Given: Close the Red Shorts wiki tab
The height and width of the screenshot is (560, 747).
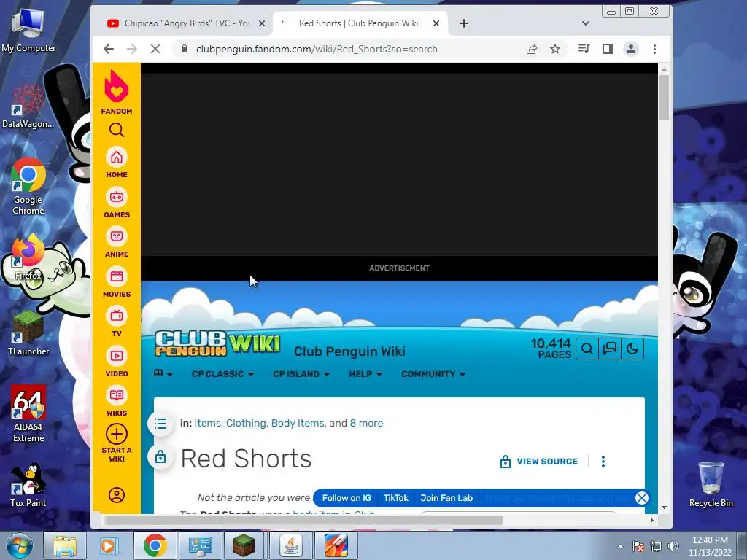Looking at the screenshot, I should (x=436, y=23).
